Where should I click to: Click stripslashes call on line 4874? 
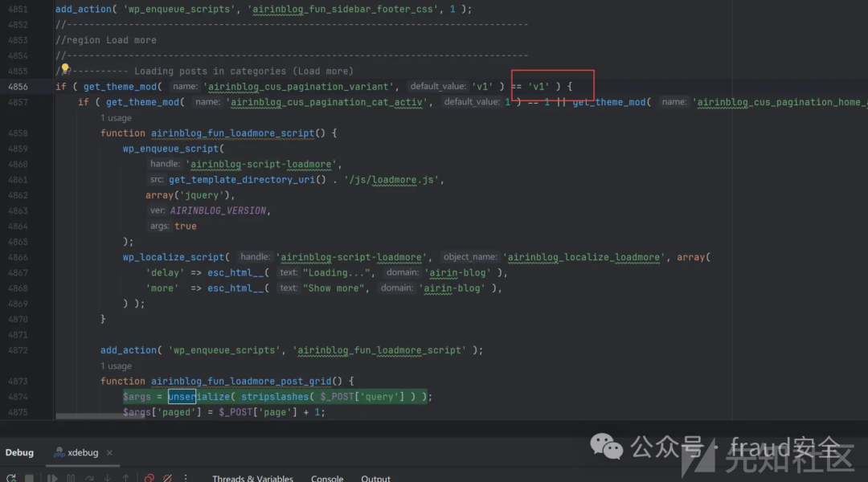click(275, 397)
